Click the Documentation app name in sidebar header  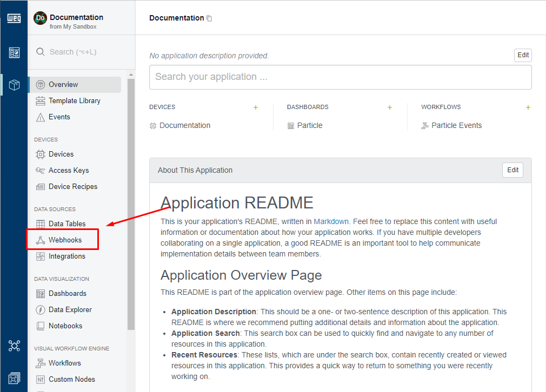click(x=76, y=17)
